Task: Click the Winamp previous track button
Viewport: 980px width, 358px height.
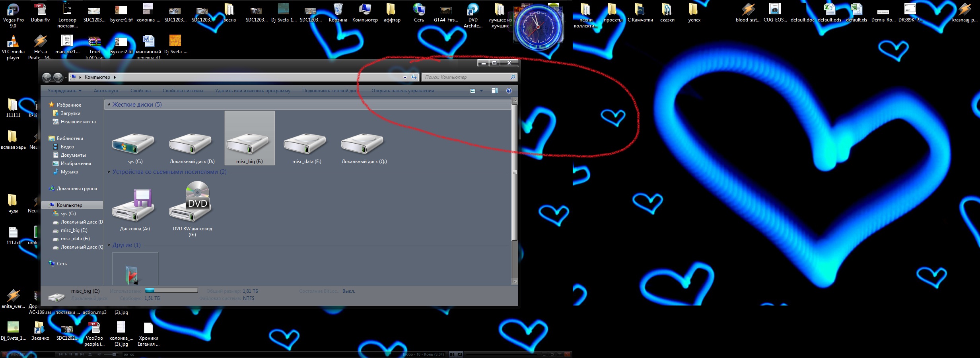Action: coord(60,354)
